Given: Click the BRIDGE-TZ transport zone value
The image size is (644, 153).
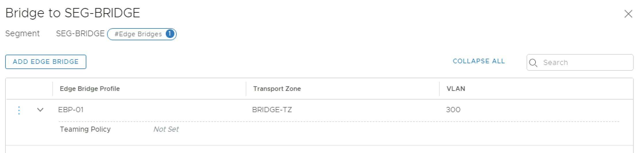Looking at the screenshot, I should 272,110.
